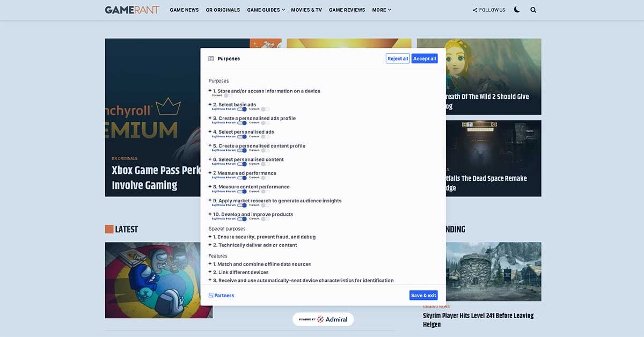The width and height of the screenshot is (644, 337).
Task: Click the GR Originals tag on Xbox article
Action: coord(125,158)
